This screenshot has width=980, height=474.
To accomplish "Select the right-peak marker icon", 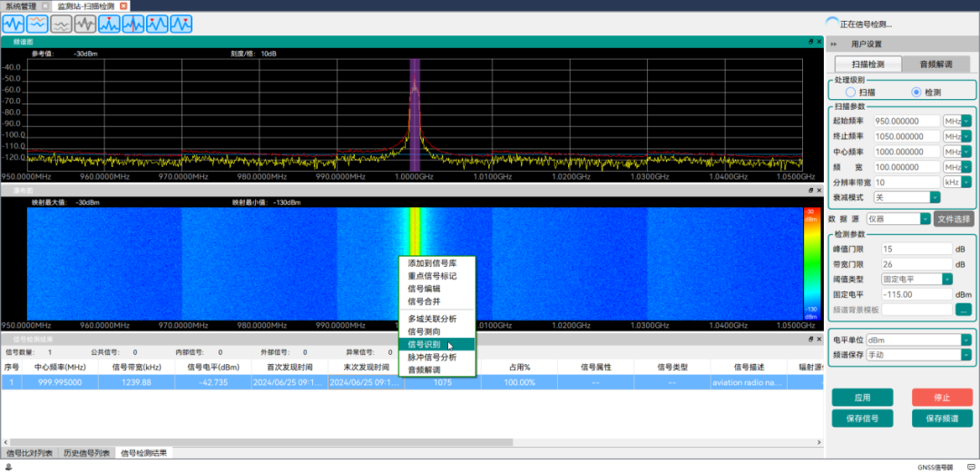I will click(181, 24).
